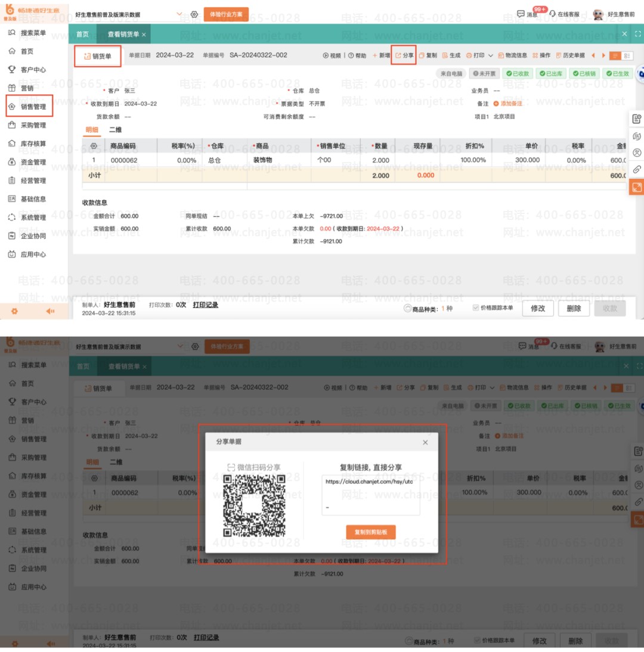In the upper screenshot, click the gear beside the company name
Viewport: 644px width, 652px height.
click(x=194, y=14)
